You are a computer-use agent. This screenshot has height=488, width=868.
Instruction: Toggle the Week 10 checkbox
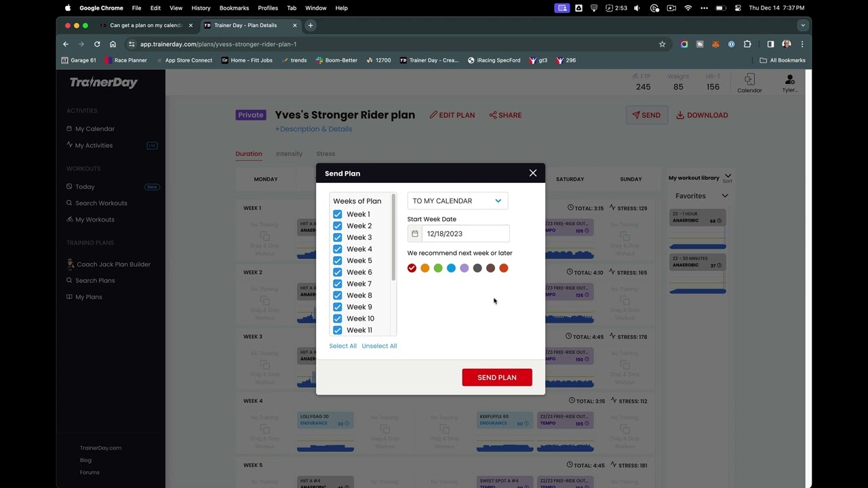(337, 318)
